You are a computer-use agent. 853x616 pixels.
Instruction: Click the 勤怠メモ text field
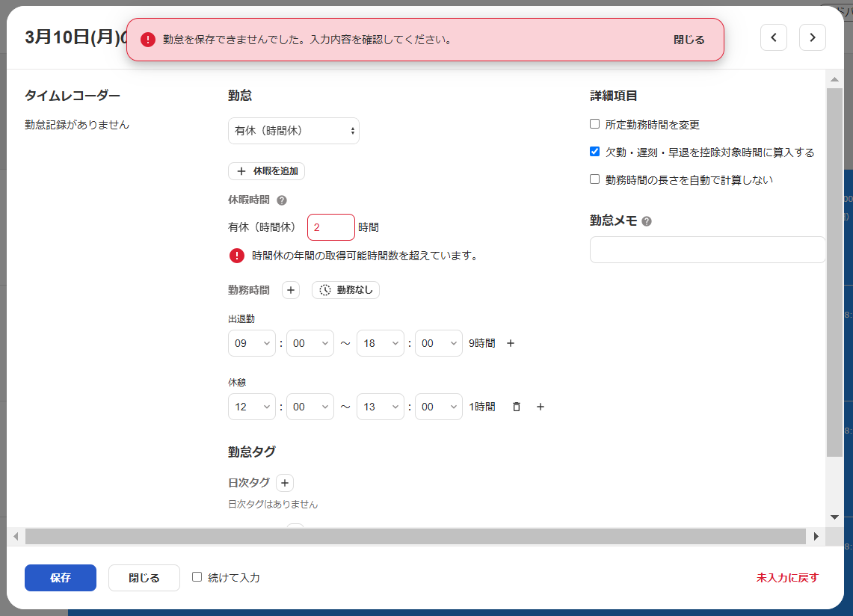tap(707, 250)
